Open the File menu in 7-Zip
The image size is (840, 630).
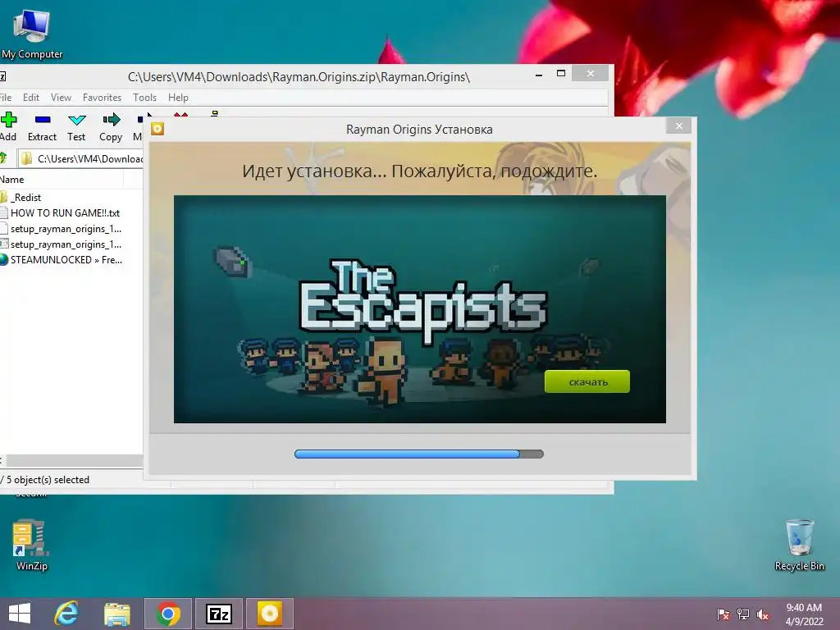[x=6, y=98]
